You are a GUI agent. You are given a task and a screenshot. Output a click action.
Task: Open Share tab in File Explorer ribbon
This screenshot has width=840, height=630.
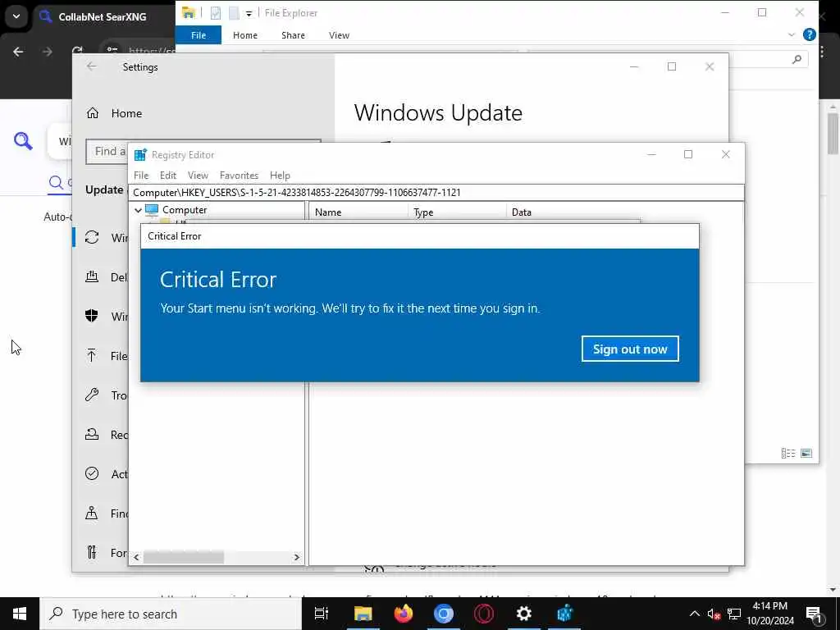293,35
